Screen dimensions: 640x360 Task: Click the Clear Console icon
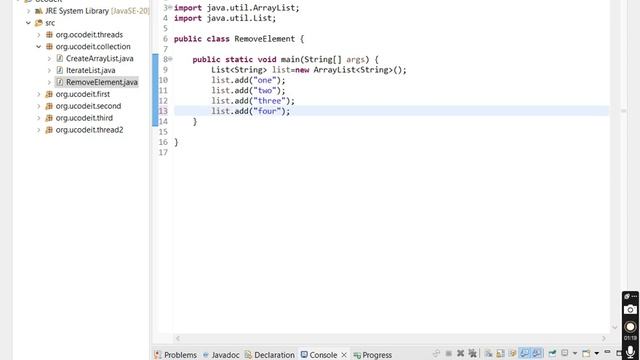point(488,354)
